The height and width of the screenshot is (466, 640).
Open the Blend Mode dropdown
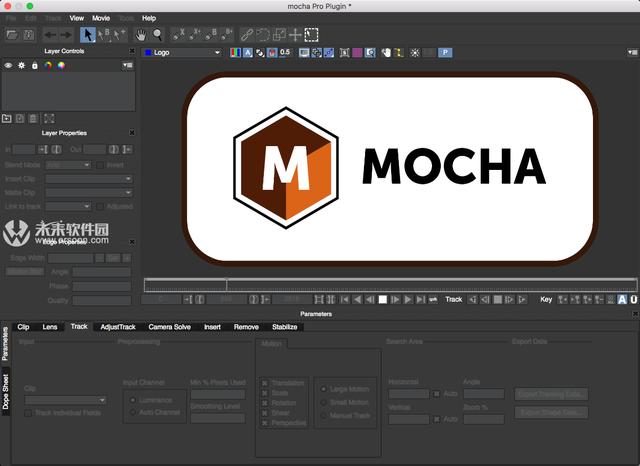pos(68,165)
